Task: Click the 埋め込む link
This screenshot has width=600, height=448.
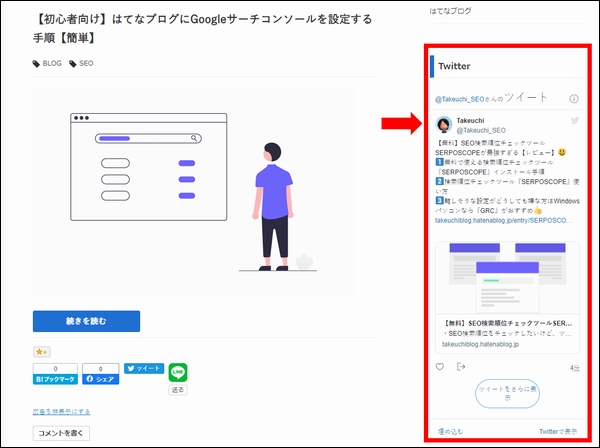Action: pos(450,432)
